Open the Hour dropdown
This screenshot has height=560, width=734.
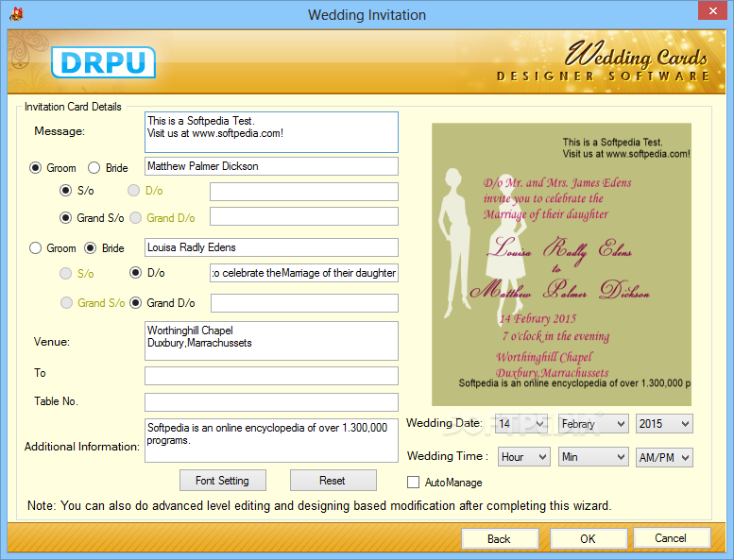point(524,457)
